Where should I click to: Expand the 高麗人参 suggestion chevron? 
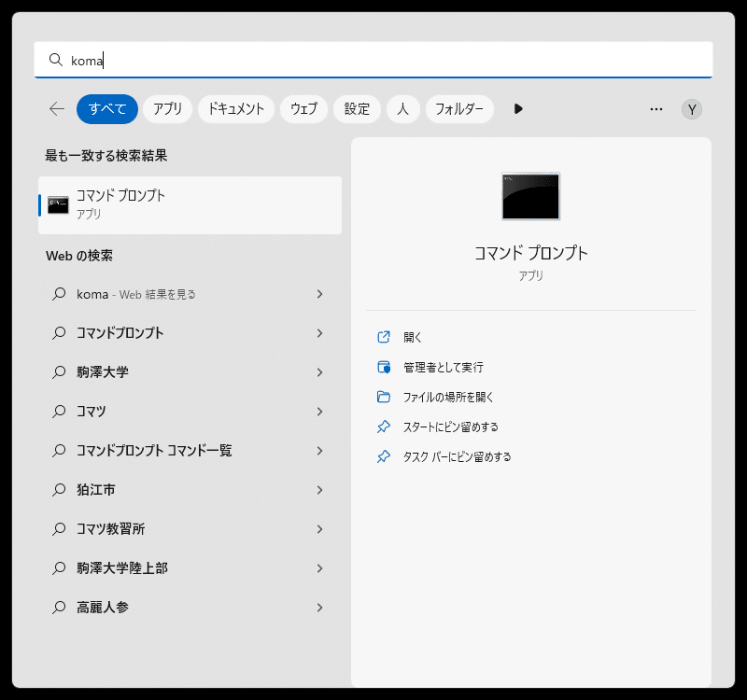pyautogui.click(x=319, y=608)
